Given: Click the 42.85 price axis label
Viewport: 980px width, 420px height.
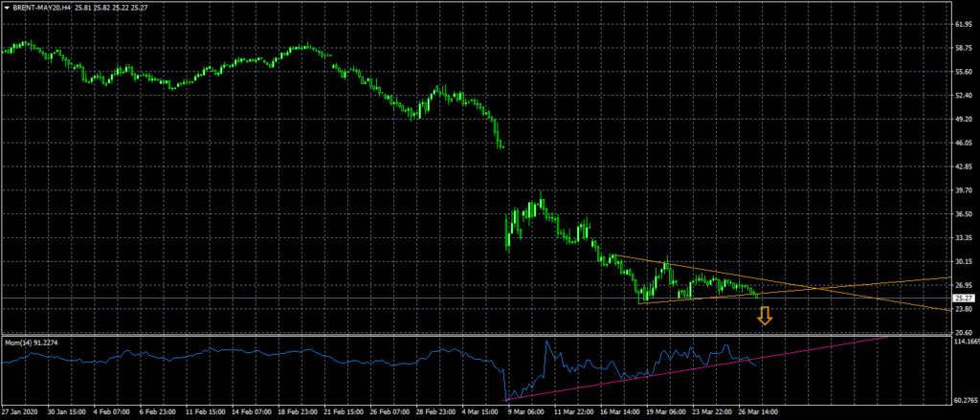Looking at the screenshot, I should click(964, 166).
